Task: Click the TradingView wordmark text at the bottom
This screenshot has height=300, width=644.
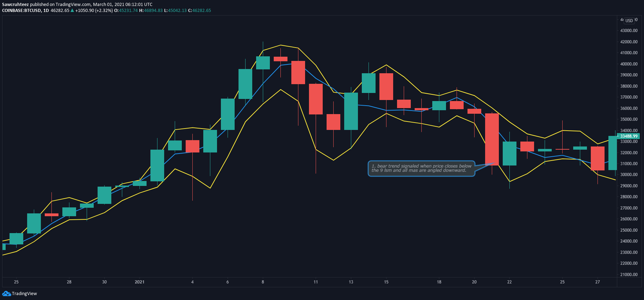Action: coord(24,294)
